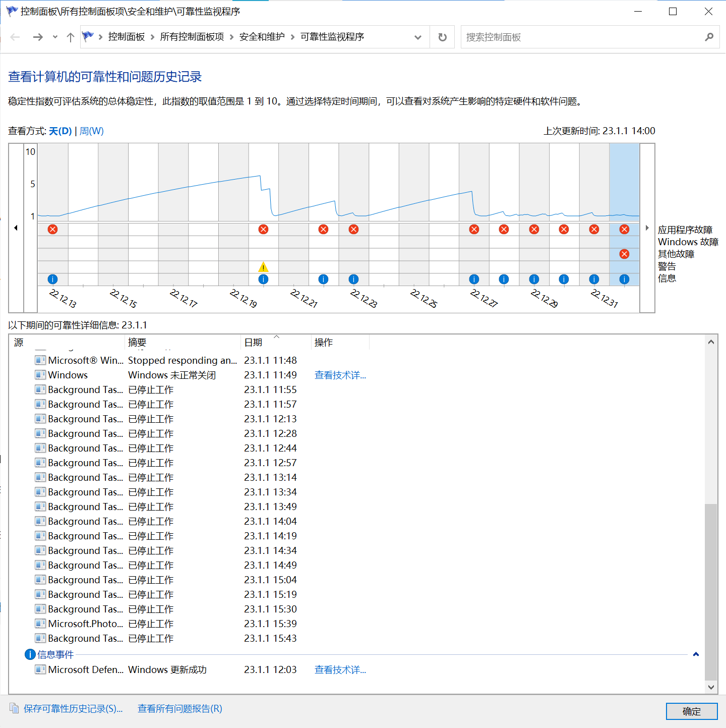Go forward with the forward arrow
Image resolution: width=726 pixels, height=728 pixels.
[38, 37]
